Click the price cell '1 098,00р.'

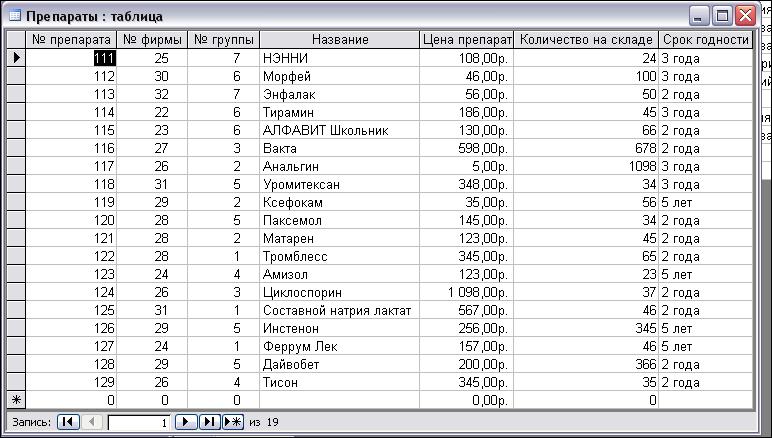pos(467,292)
